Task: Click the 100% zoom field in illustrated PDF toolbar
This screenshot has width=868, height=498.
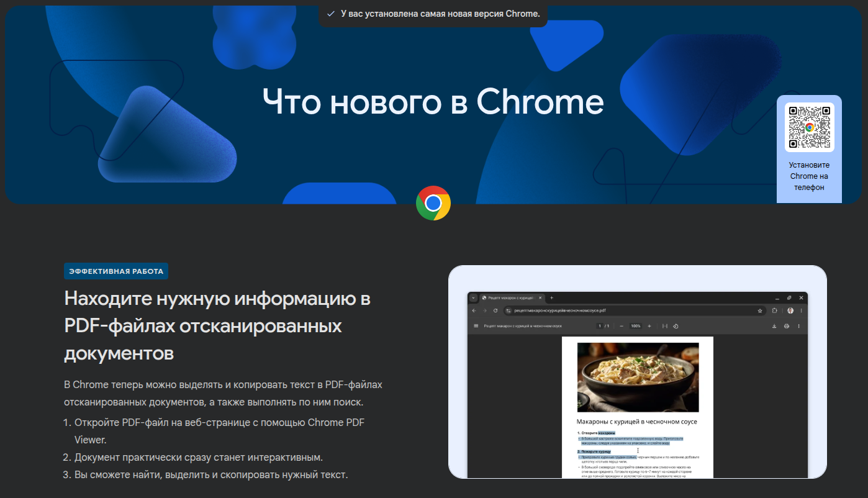Action: coord(636,326)
